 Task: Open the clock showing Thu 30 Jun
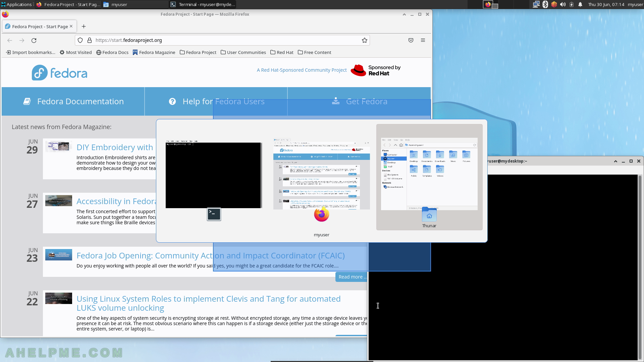pyautogui.click(x=606, y=4)
